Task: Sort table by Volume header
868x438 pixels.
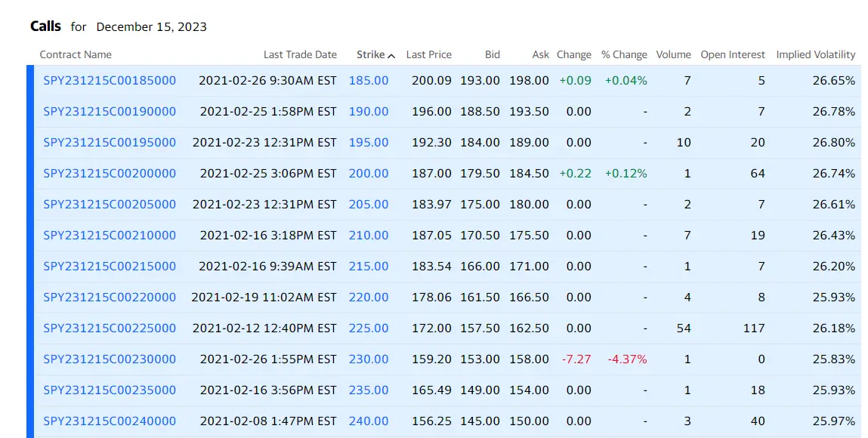Action: point(673,54)
